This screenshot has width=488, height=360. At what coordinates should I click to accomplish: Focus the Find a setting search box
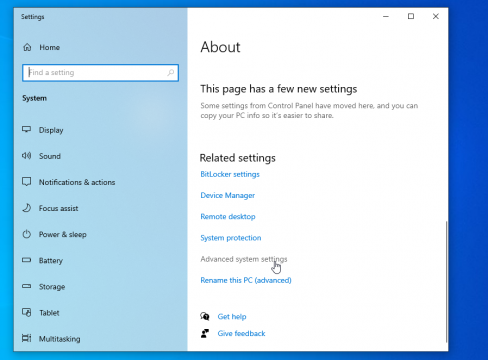pos(100,73)
